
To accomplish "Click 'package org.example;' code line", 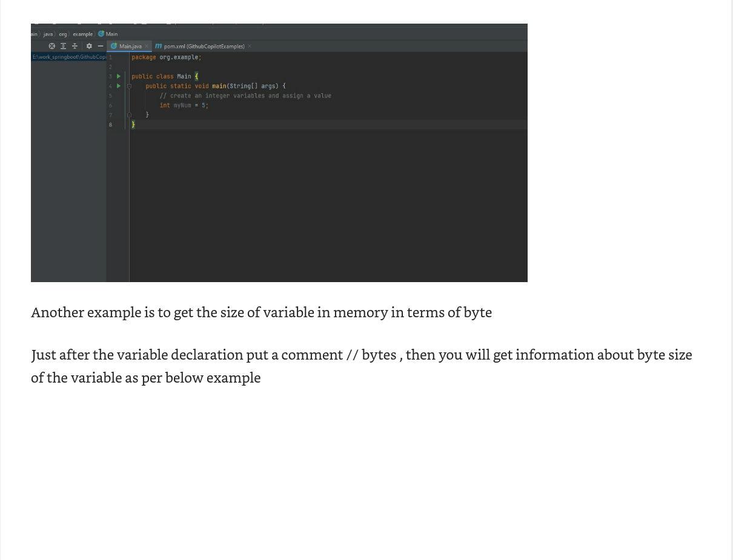I will (x=167, y=57).
